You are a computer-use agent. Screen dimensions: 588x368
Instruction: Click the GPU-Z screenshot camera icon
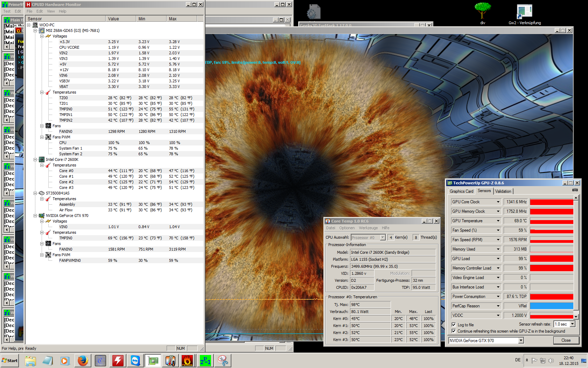(575, 190)
